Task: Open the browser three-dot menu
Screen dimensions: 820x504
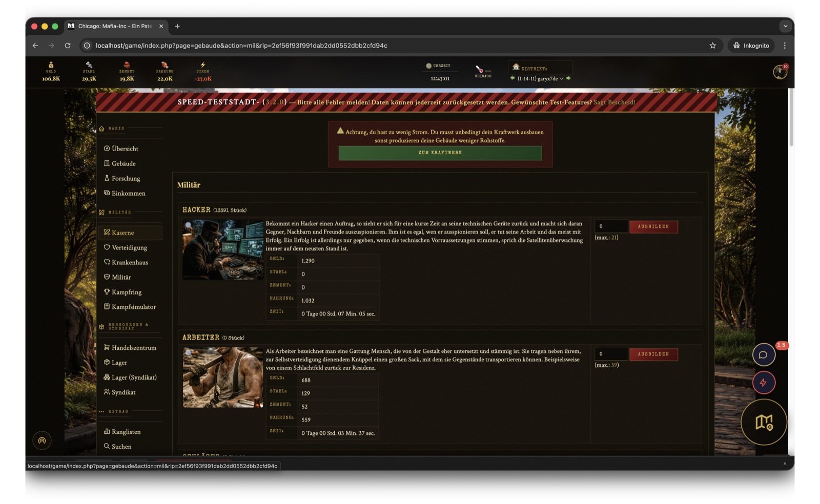Action: (785, 46)
